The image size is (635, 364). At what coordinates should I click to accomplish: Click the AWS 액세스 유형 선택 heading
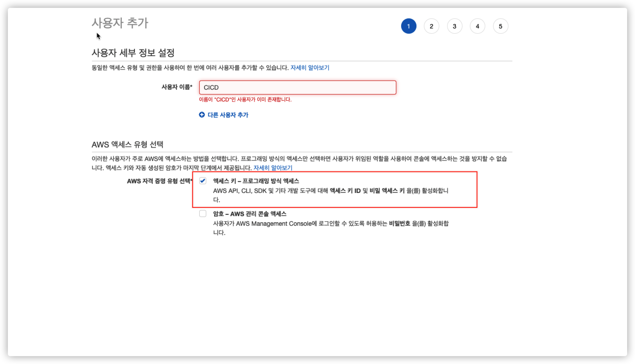(127, 145)
